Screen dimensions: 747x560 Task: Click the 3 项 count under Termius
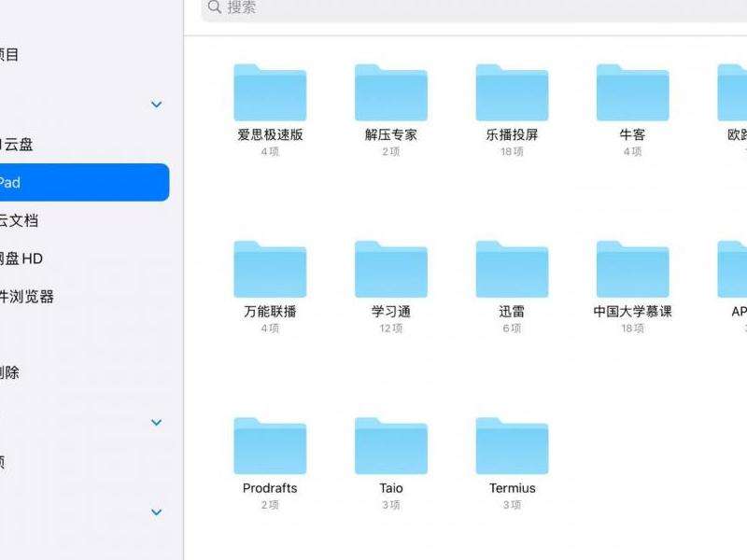(x=512, y=505)
